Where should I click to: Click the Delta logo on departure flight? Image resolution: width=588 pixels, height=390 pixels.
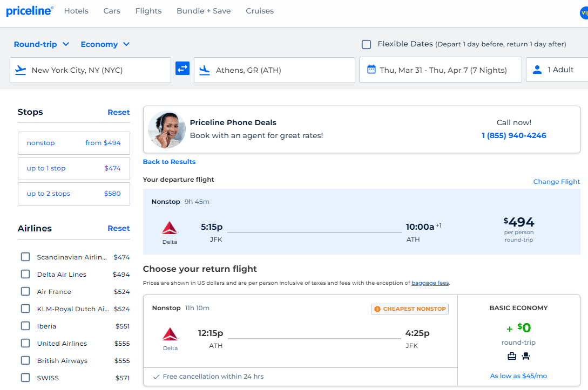(x=170, y=227)
